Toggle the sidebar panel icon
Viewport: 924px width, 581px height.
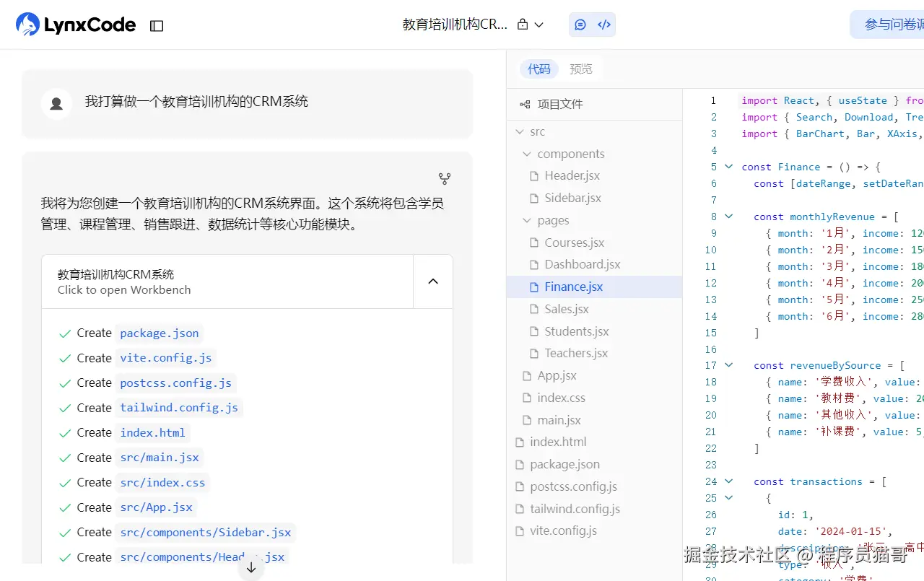157,26
